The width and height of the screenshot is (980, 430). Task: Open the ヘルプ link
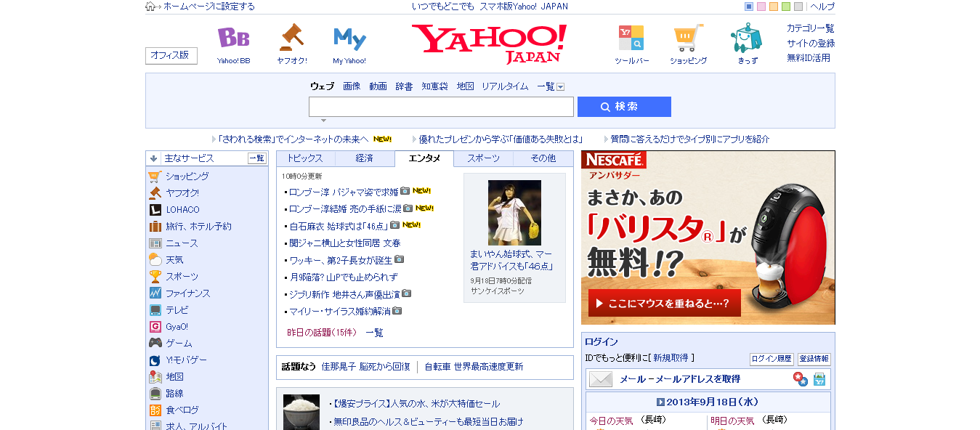(x=822, y=7)
